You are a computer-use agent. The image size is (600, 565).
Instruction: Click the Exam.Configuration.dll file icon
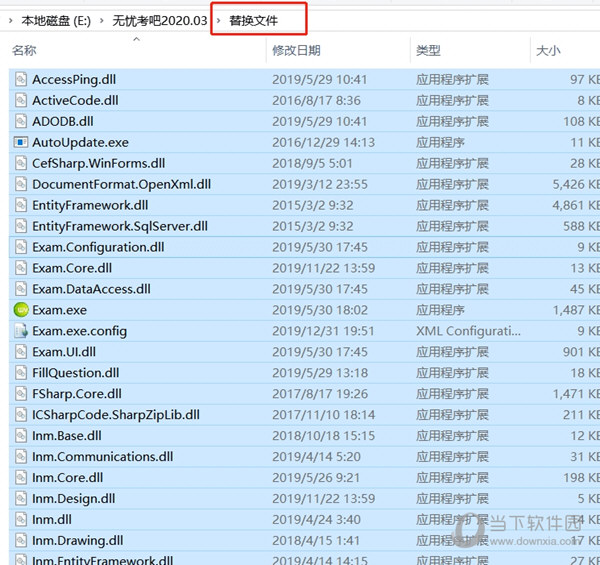(x=21, y=247)
